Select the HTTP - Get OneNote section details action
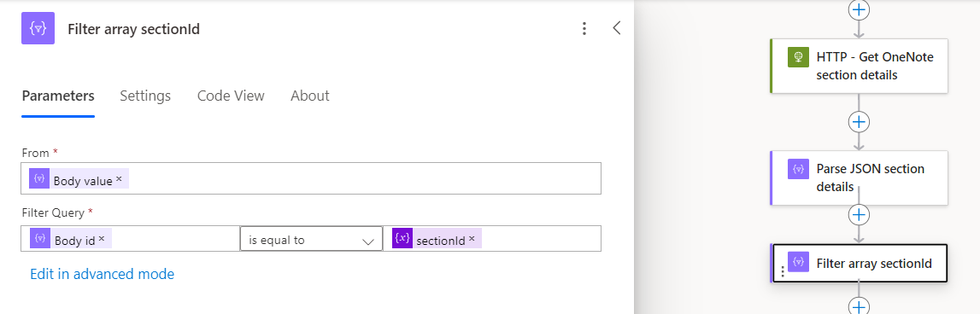This screenshot has height=314, width=980. pyautogui.click(x=859, y=67)
